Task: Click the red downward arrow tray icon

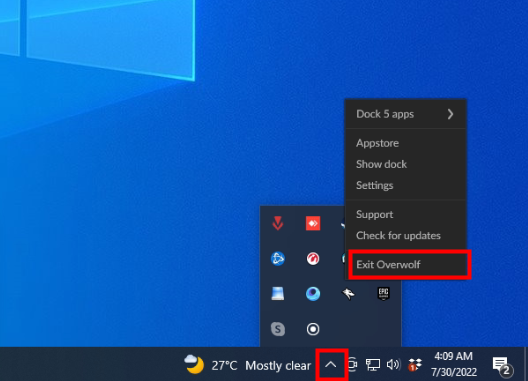Action: pyautogui.click(x=278, y=223)
